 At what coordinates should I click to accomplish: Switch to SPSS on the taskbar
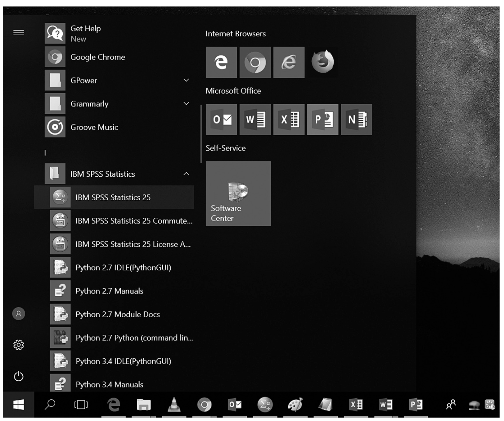265,405
